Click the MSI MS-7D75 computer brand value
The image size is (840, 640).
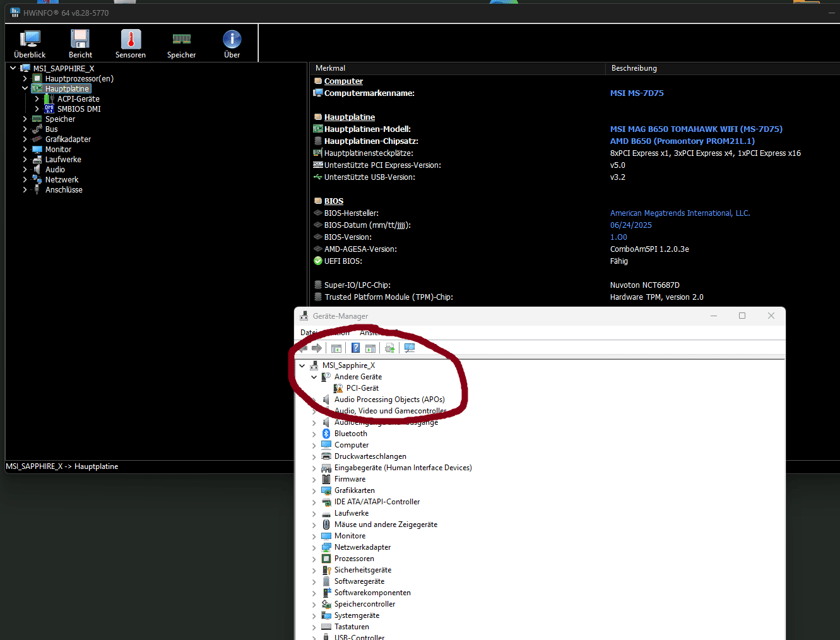click(x=637, y=93)
